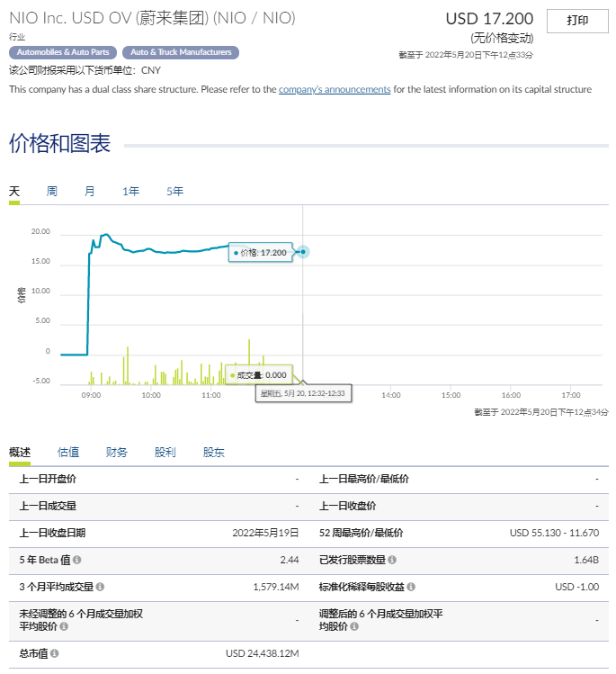Open the 财务 financials tab
The height and width of the screenshot is (674, 616).
(116, 452)
